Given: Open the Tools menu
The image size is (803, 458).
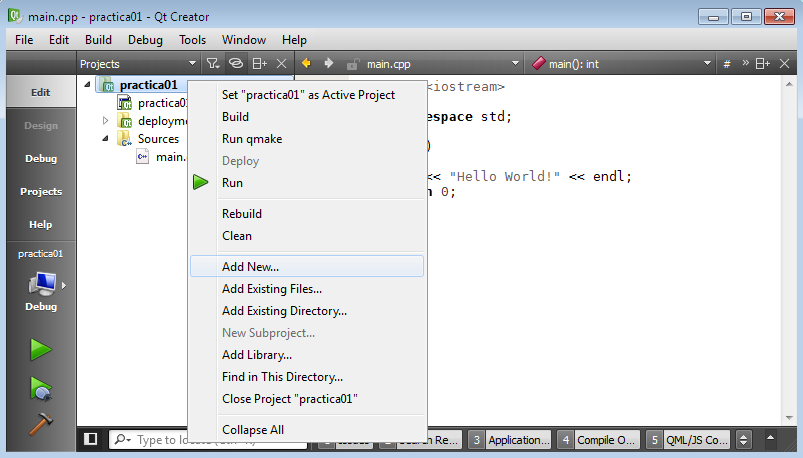Looking at the screenshot, I should click(x=193, y=39).
